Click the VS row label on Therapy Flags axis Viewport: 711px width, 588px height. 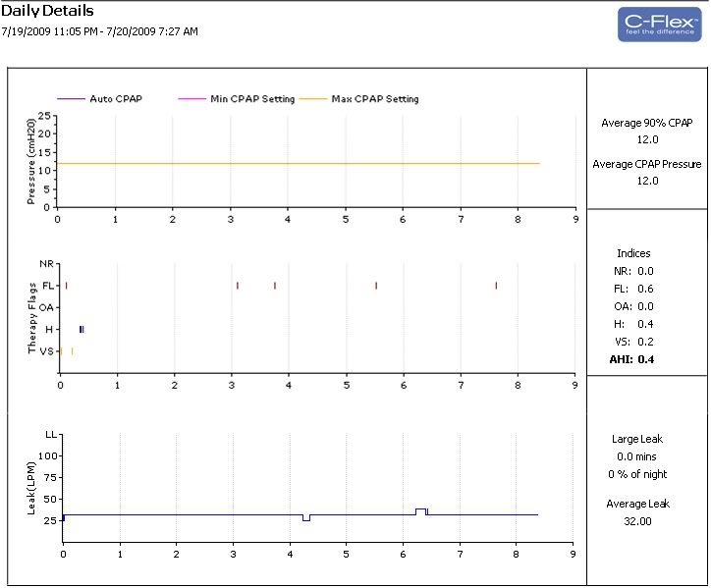pyautogui.click(x=47, y=351)
